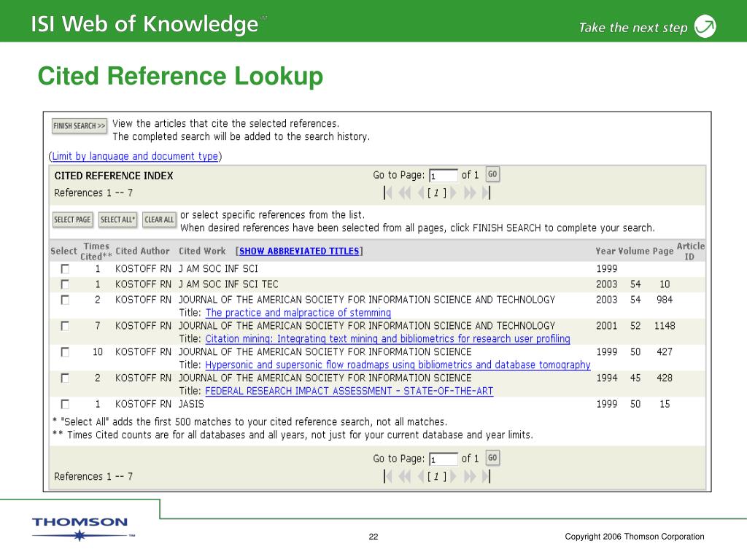This screenshot has height=560, width=747.
Task: Click the bottom fast-forward double-arrow pager icon
Action: (469, 476)
